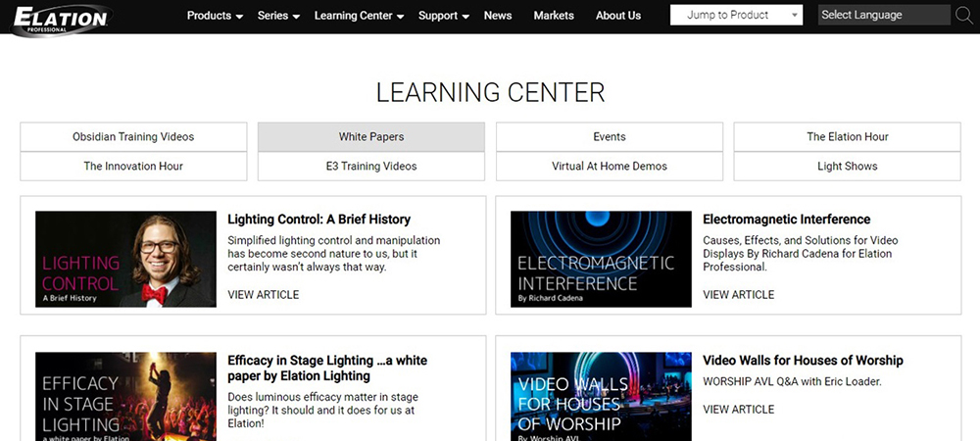Switch to E3 Training Videos tab
Viewport: 980px width, 441px height.
pyautogui.click(x=371, y=167)
